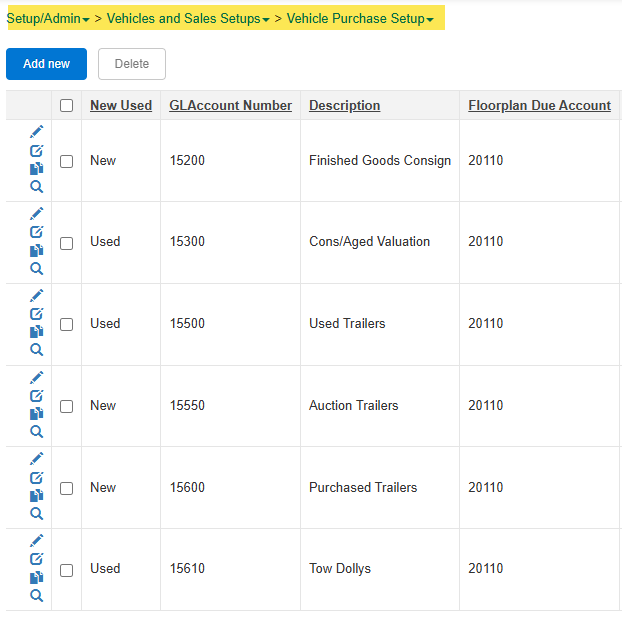The width and height of the screenshot is (622, 631).
Task: Click pencil edit icon for Purchased Trailers
Action: point(37,458)
